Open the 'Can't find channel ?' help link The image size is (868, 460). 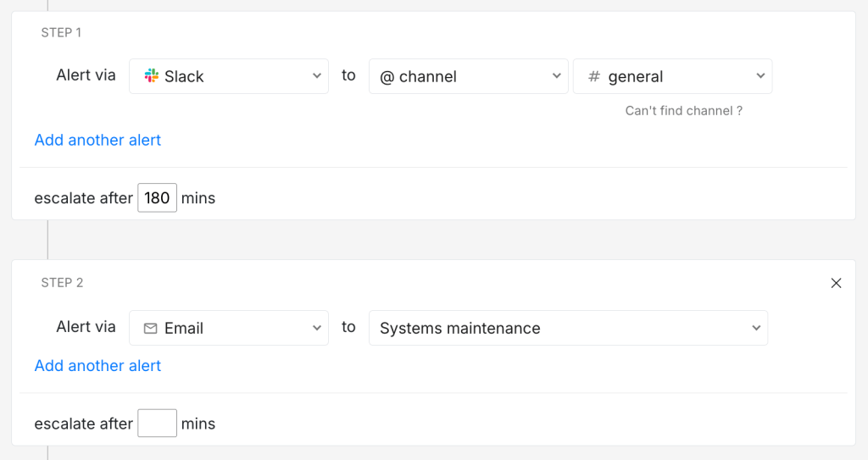pyautogui.click(x=683, y=111)
